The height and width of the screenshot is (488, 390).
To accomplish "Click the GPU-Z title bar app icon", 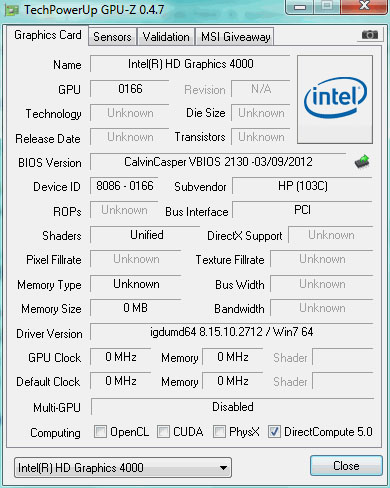I will click(12, 10).
